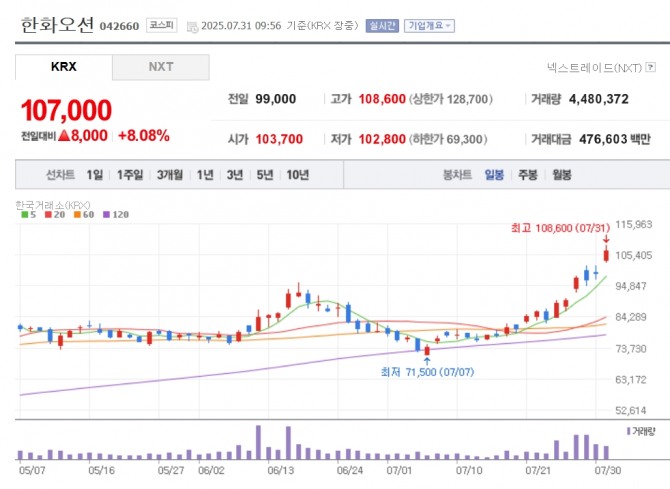Click the tallest volume bar before 06/13
This screenshot has height=489, width=670.
[x=258, y=442]
